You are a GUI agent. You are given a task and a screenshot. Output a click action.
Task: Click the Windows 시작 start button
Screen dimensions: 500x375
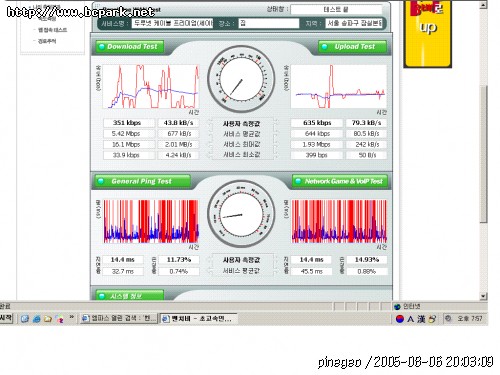6,318
